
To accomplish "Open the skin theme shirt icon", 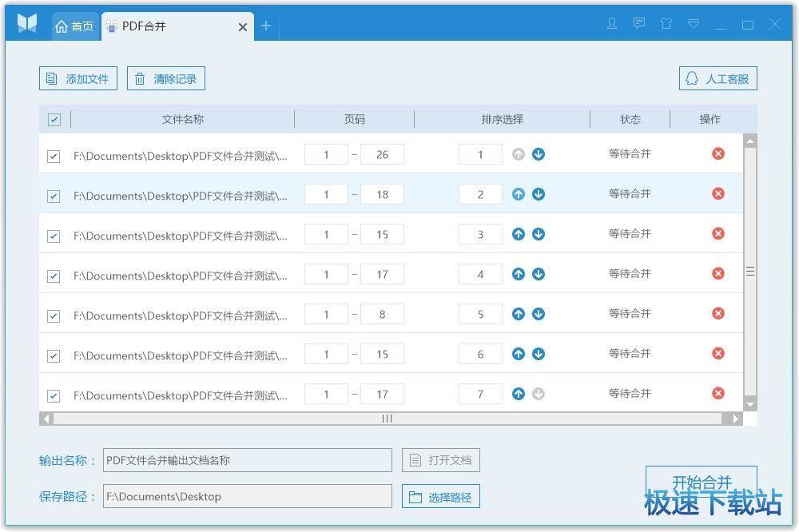I will click(x=666, y=25).
